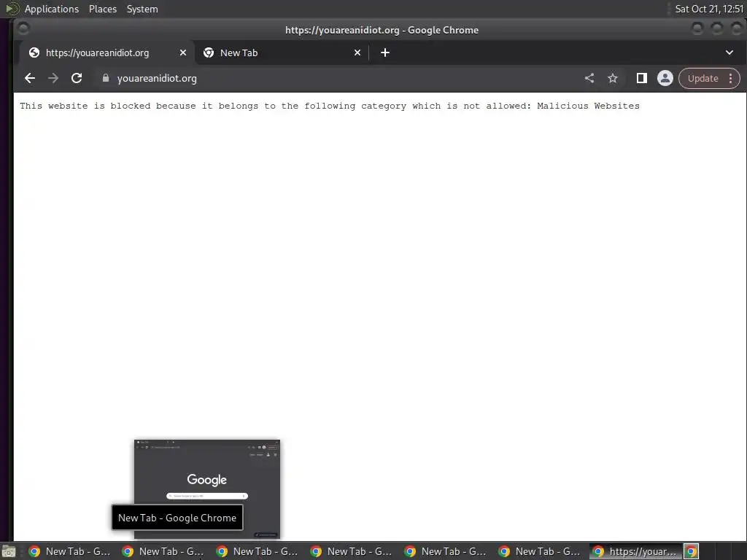The width and height of the screenshot is (747, 560).
Task: Open the window menu button in titlebar
Action: pyautogui.click(x=23, y=29)
